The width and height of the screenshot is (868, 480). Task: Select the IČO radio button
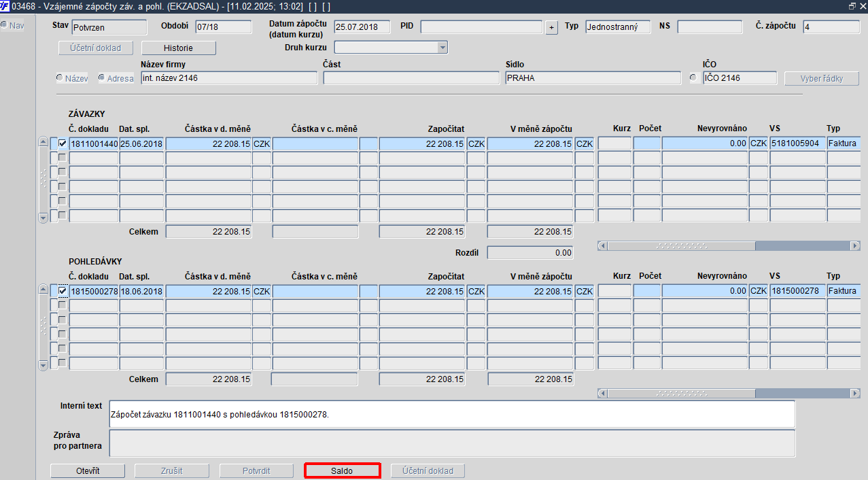[x=693, y=78]
